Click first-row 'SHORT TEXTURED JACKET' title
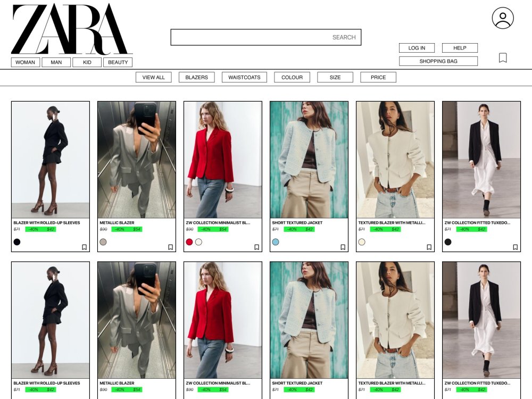This screenshot has width=532, height=399. [x=297, y=223]
